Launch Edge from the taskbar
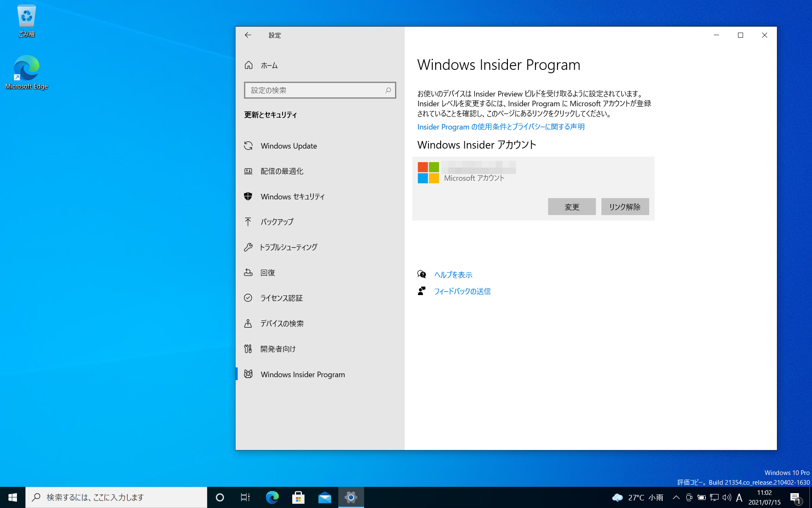Image resolution: width=812 pixels, height=508 pixels. pos(272,497)
